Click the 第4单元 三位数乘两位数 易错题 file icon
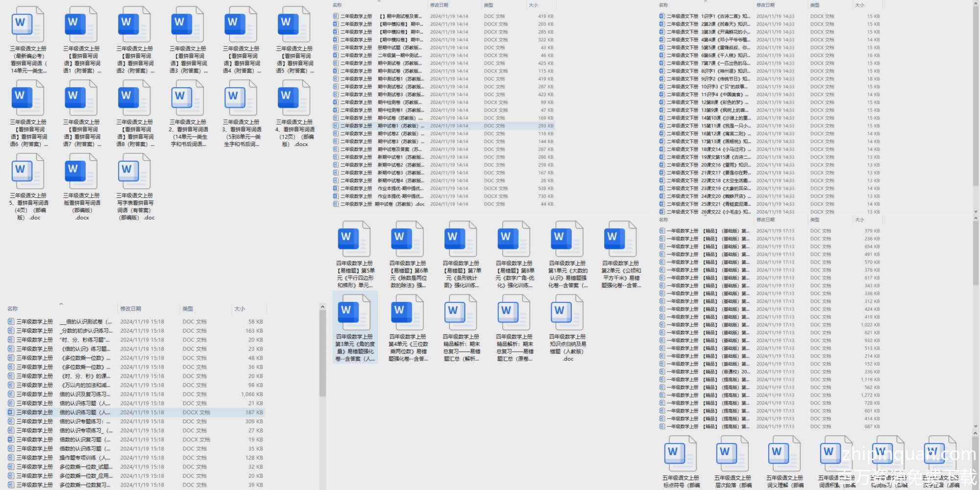 tap(408, 313)
